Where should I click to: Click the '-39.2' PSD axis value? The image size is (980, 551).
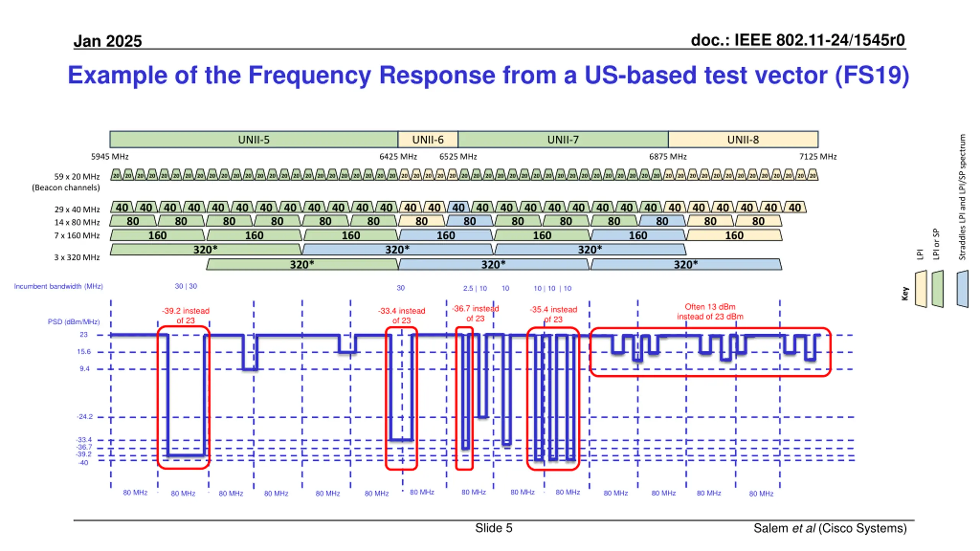84,454
